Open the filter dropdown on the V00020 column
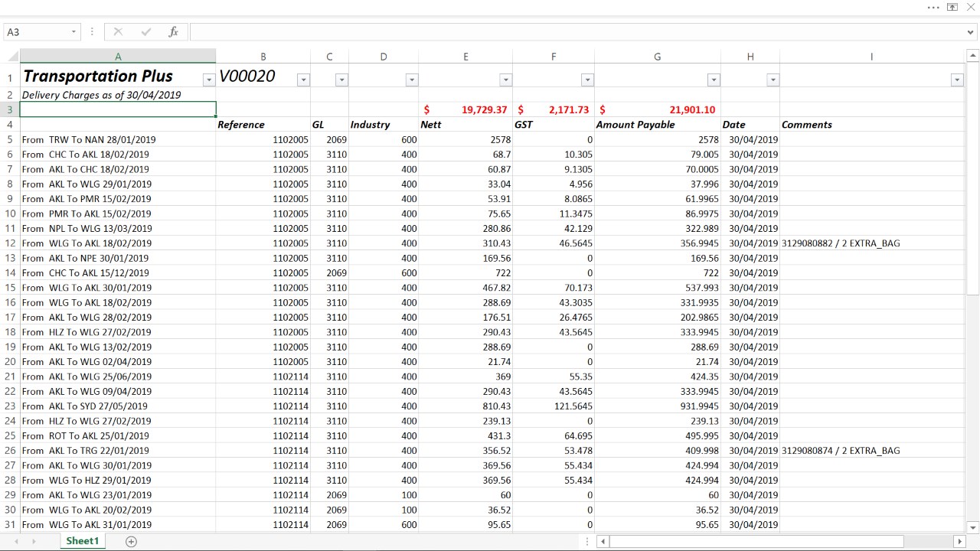This screenshot has height=551, width=980. coord(303,79)
